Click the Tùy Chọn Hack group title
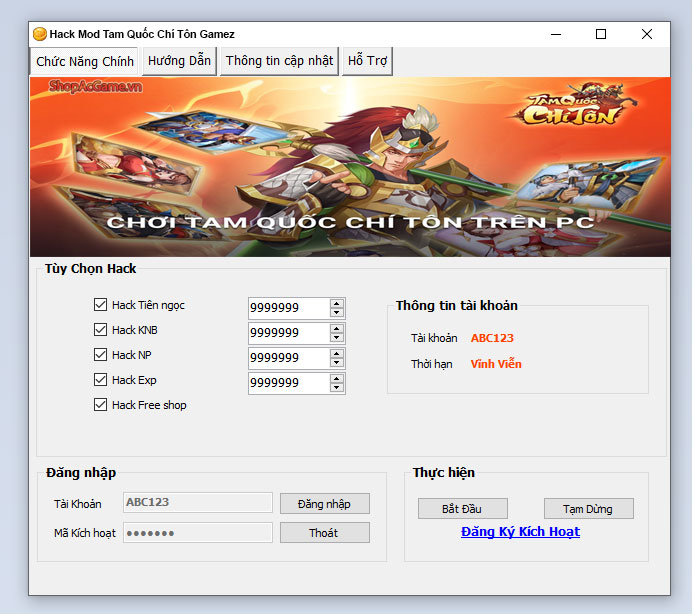 pyautogui.click(x=91, y=269)
